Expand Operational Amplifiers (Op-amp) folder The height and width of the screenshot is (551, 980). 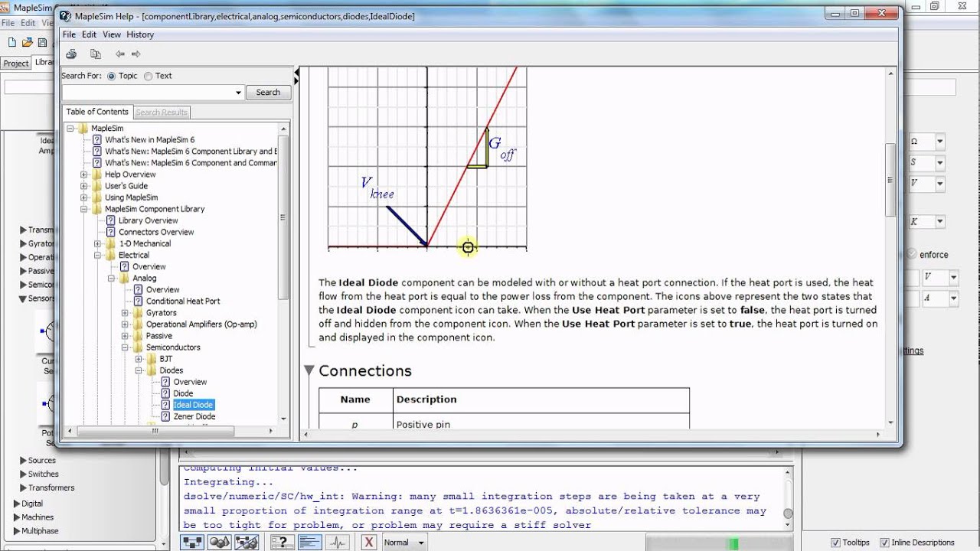(x=126, y=324)
